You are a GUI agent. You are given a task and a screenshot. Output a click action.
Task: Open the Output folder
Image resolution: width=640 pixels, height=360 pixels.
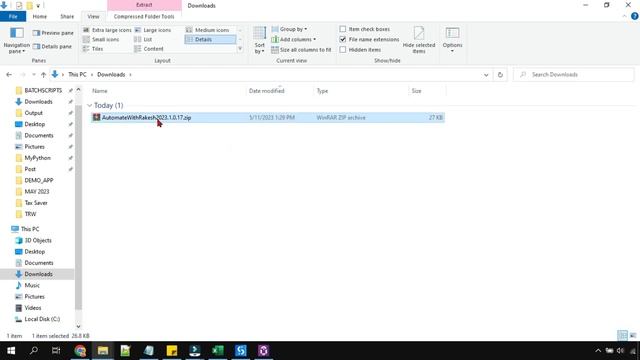33,113
